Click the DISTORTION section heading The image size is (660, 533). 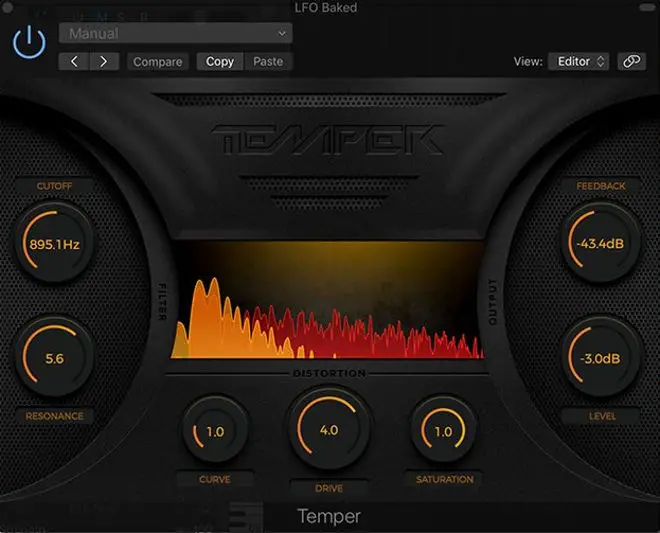(x=329, y=373)
